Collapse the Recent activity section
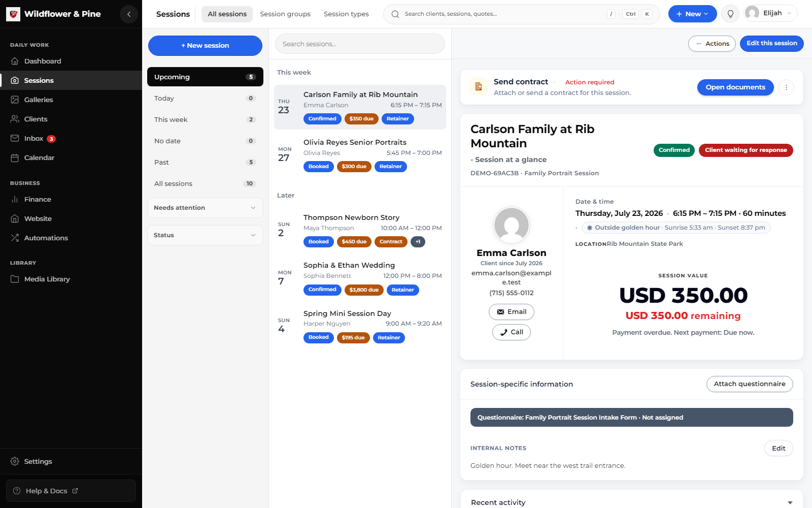The height and width of the screenshot is (508, 812). (790, 502)
